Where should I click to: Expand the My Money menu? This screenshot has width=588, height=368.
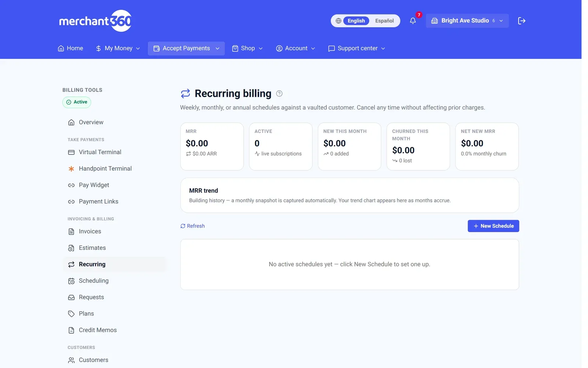pos(118,49)
